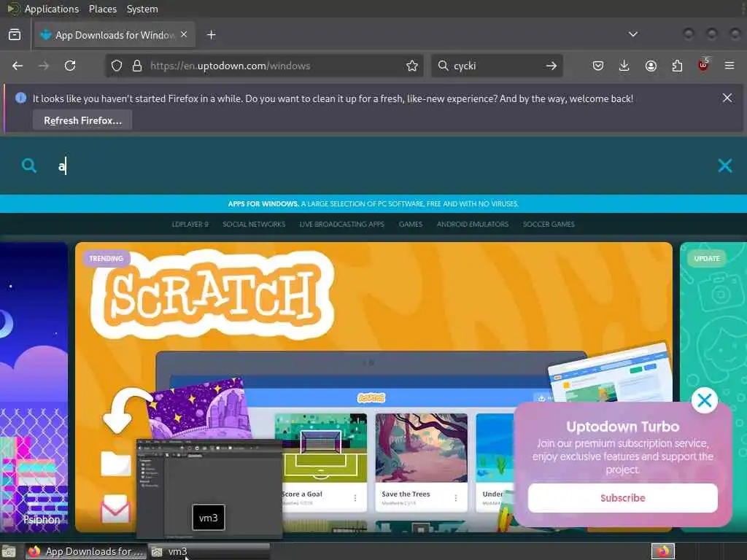Open the LDPLAYER 9 category link

tap(190, 225)
